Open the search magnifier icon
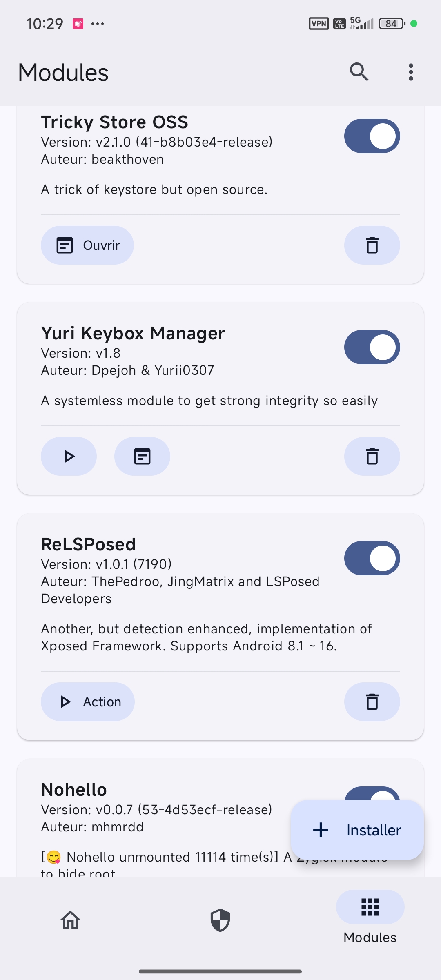The width and height of the screenshot is (441, 980). pyautogui.click(x=359, y=72)
